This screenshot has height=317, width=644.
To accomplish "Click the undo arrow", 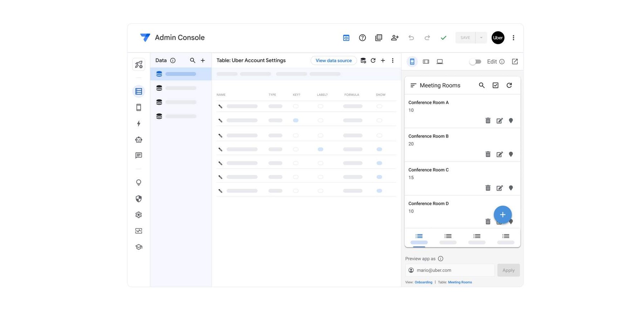I will (x=411, y=38).
